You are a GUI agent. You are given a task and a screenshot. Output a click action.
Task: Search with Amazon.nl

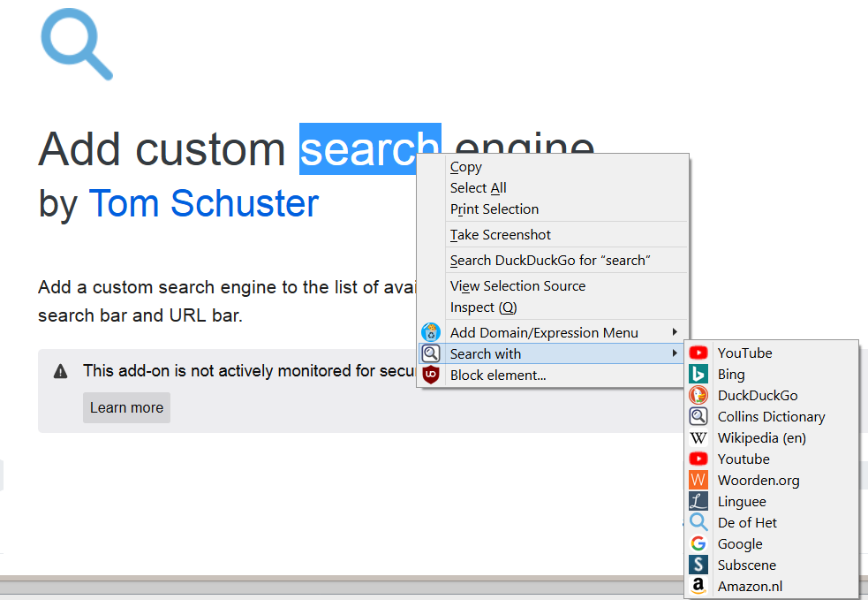tap(772, 586)
